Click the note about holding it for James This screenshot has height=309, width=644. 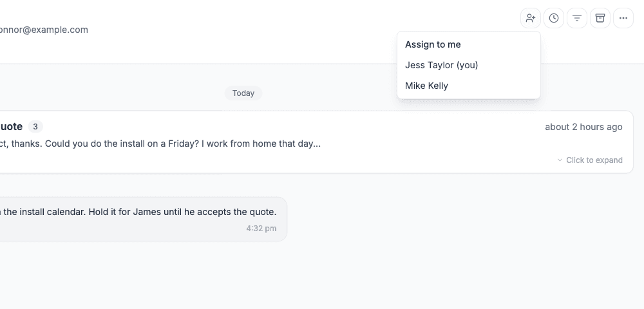point(138,212)
